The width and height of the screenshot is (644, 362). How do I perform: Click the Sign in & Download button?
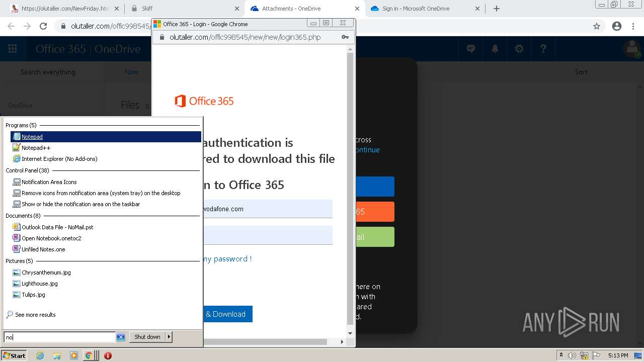point(227,314)
